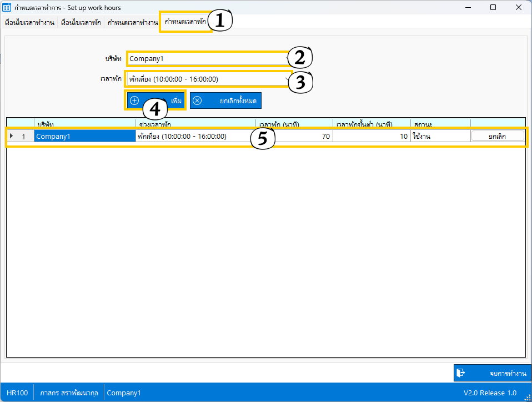Click the plus icon on the เพิ่ม button
The width and height of the screenshot is (532, 402).
134,100
